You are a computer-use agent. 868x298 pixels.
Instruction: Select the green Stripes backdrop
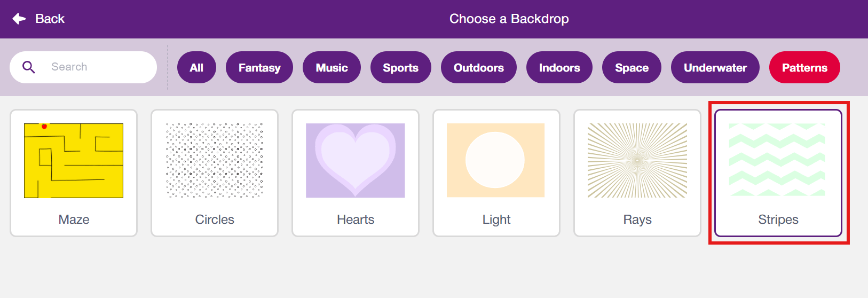(778, 161)
